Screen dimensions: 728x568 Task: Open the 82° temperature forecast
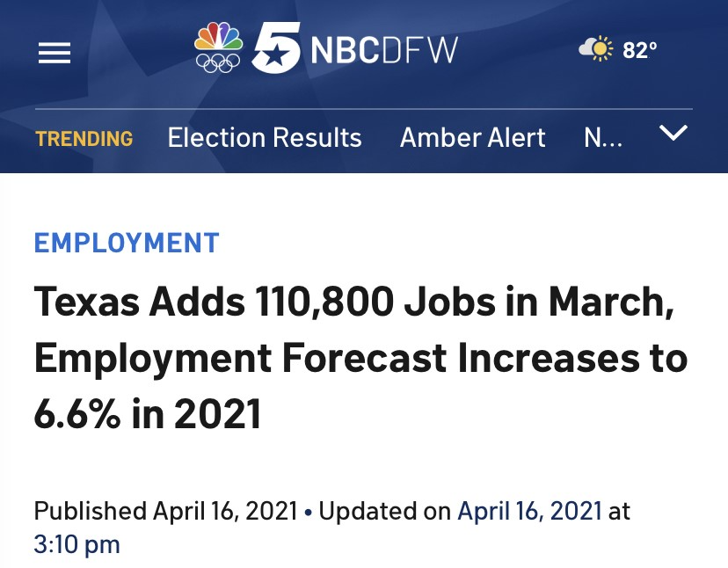pyautogui.click(x=640, y=50)
